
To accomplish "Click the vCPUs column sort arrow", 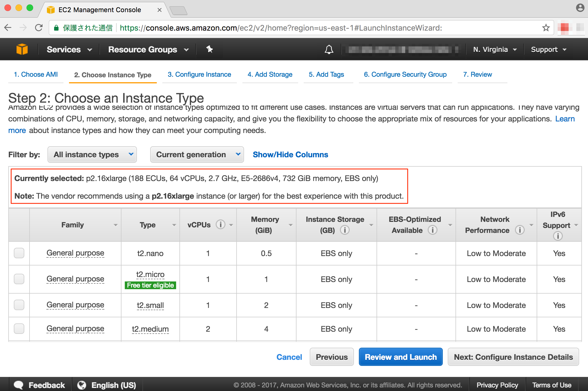I will [x=231, y=225].
